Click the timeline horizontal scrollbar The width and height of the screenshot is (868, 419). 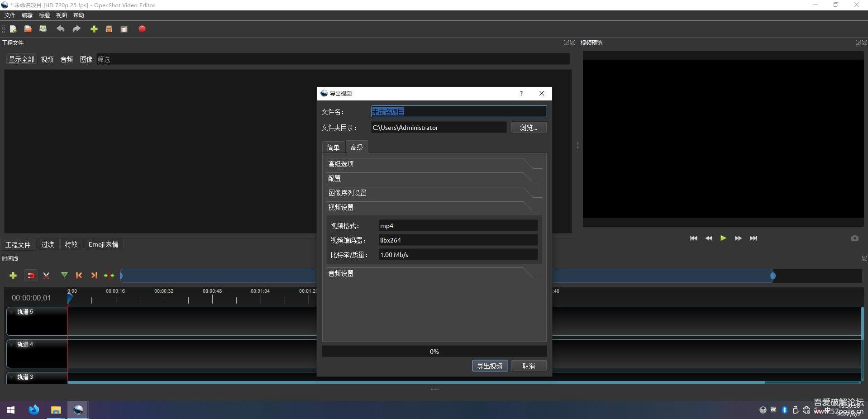[x=416, y=382]
